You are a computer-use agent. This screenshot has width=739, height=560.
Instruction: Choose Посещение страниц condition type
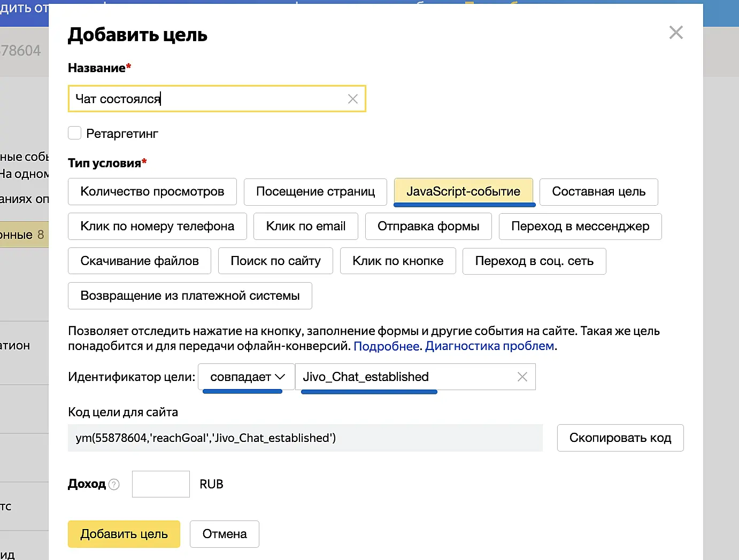315,192
